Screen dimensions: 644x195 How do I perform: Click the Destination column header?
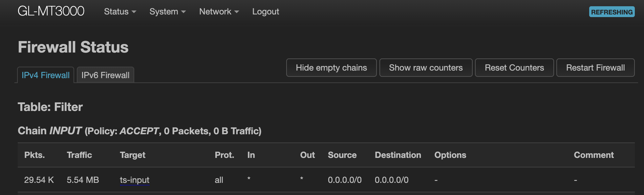[398, 155]
